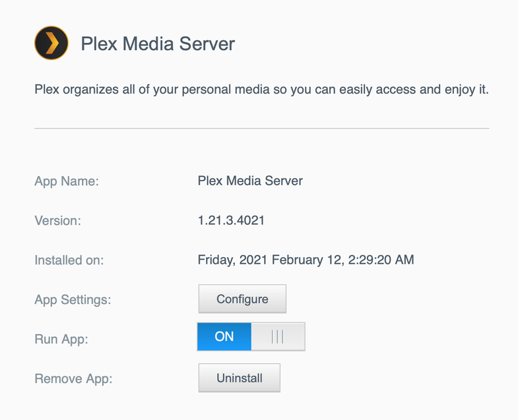Click the App Settings field label
This screenshot has width=518, height=420.
[73, 299]
